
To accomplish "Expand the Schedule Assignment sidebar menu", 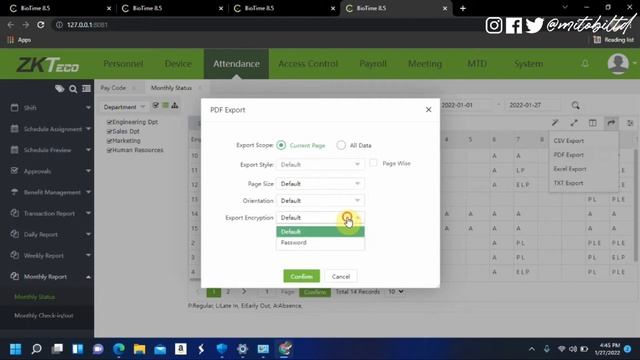I will [x=47, y=129].
